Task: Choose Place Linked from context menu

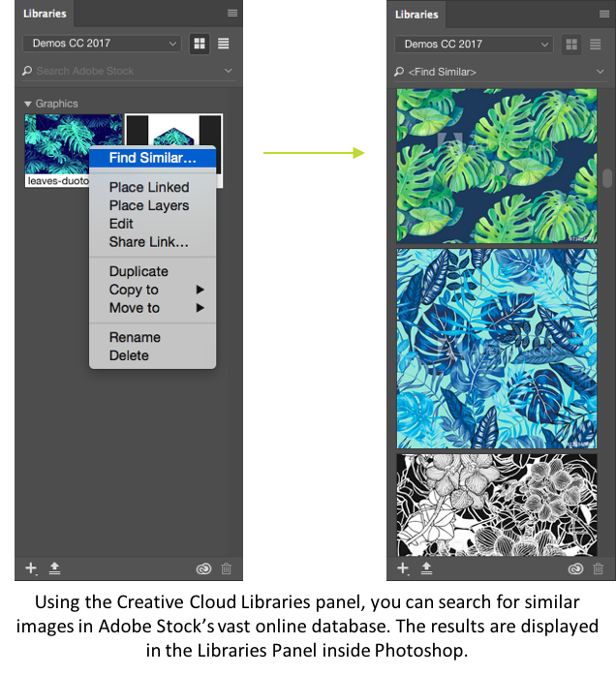Action: [x=152, y=187]
